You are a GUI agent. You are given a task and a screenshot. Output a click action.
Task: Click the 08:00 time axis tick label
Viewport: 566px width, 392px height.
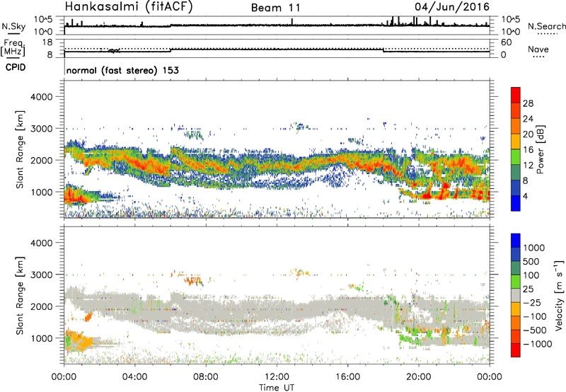[206, 377]
